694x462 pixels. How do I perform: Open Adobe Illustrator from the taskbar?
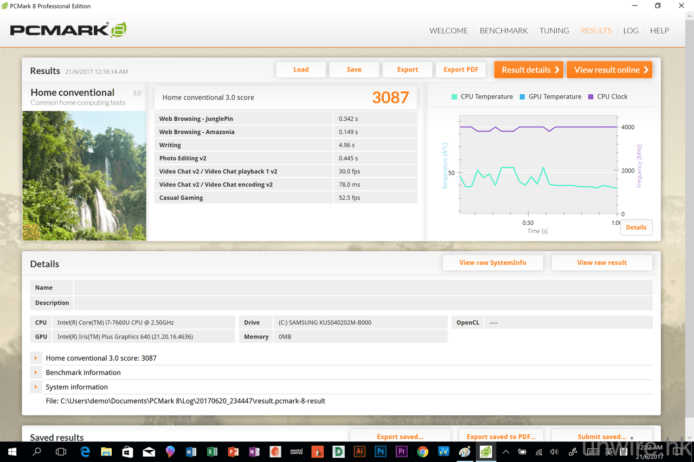pos(362,452)
